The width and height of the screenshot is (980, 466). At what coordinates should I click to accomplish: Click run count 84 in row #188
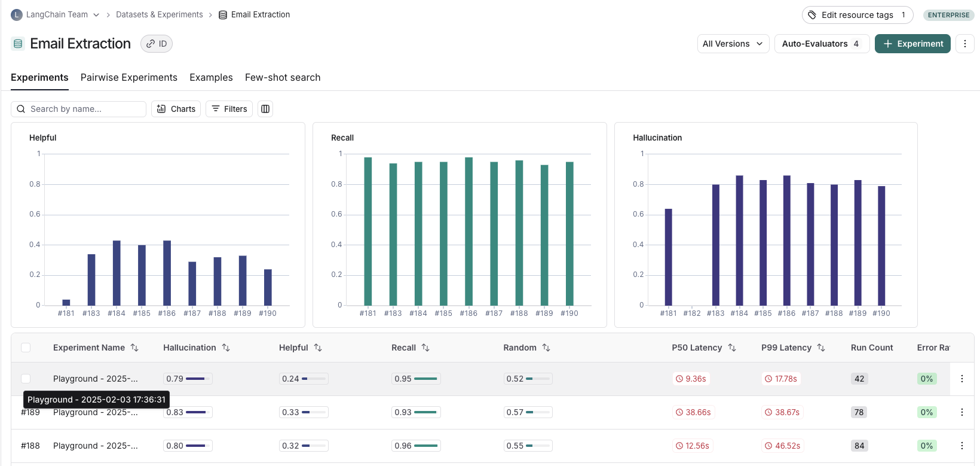click(859, 446)
